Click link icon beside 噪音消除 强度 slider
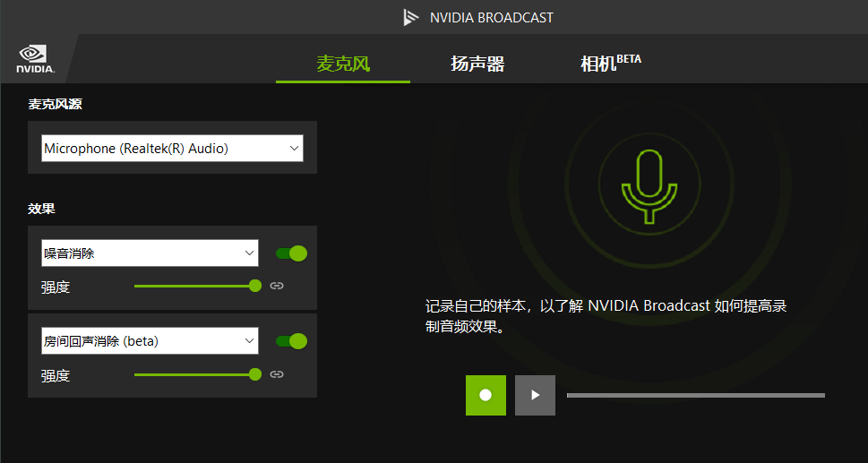The image size is (868, 463). (x=277, y=286)
